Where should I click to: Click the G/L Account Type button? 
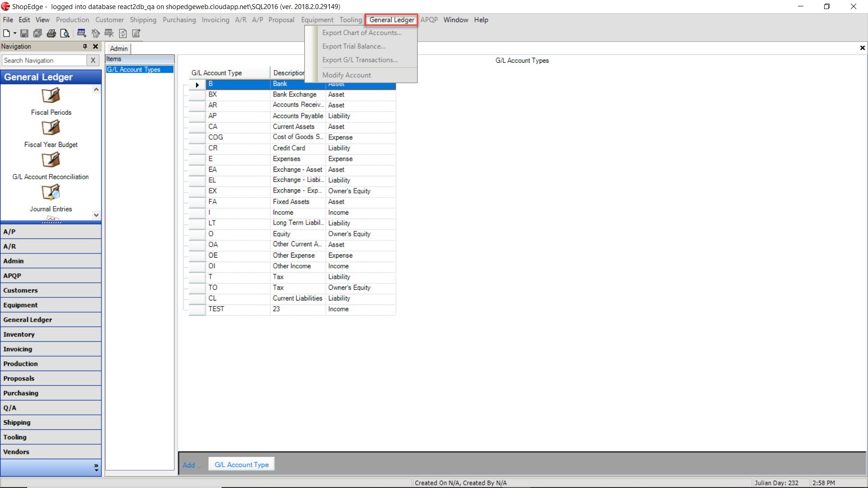tap(241, 465)
